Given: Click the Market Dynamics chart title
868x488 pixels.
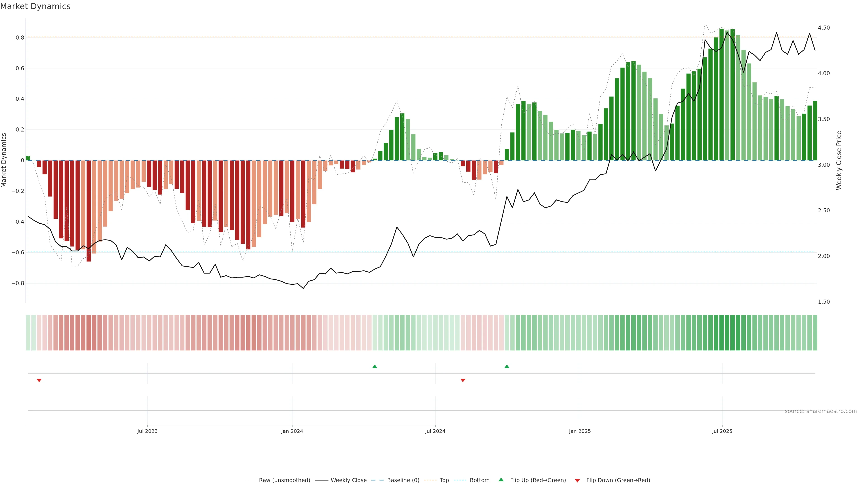Looking at the screenshot, I should (35, 6).
